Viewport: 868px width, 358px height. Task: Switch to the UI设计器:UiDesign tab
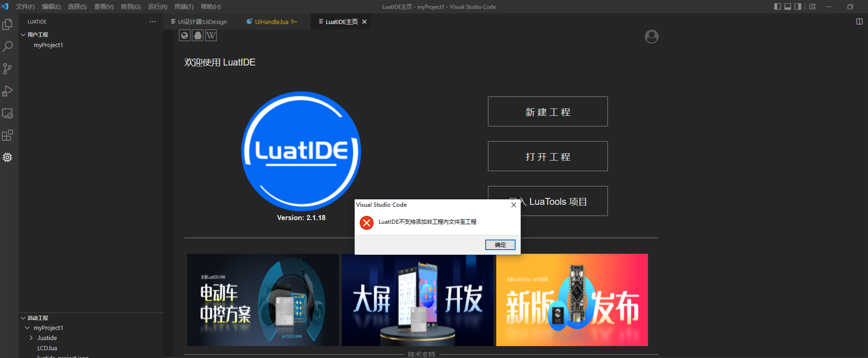click(x=202, y=22)
